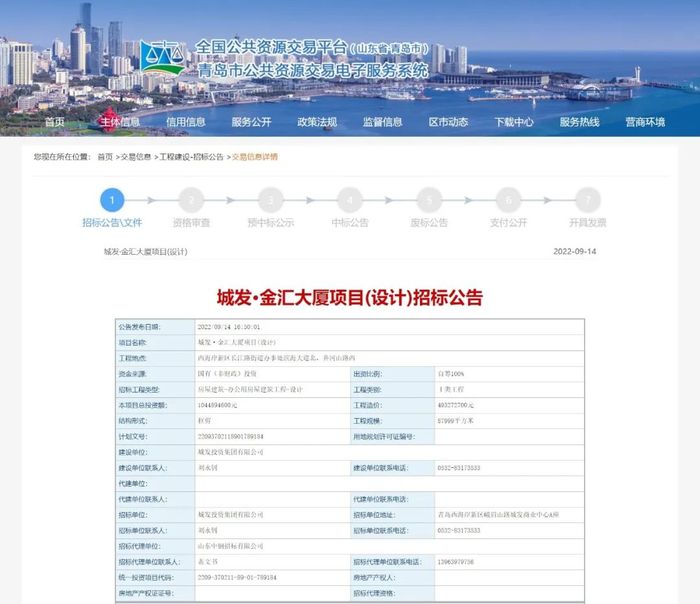This screenshot has width=700, height=604.
Task: Select step 6 circle 支付公开
Action: point(508,200)
